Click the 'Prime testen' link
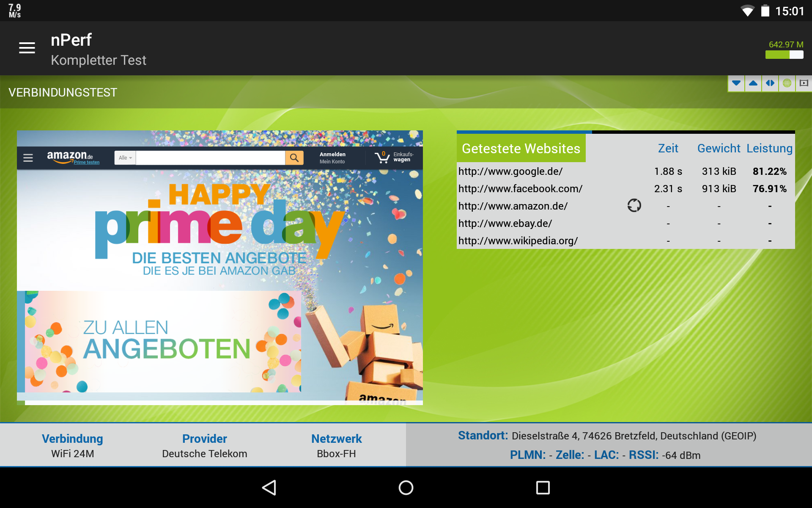This screenshot has width=812, height=508. click(87, 163)
